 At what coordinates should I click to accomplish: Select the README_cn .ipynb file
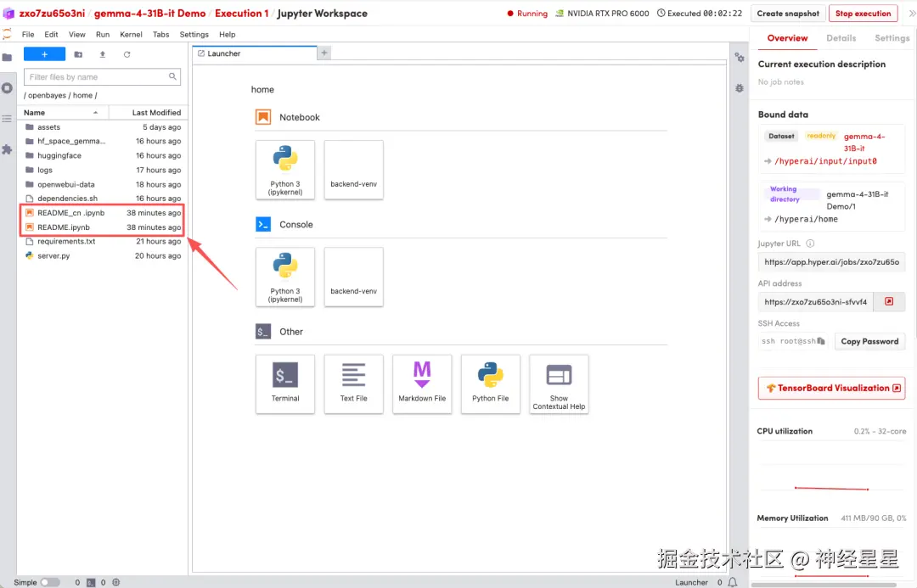tap(103, 213)
